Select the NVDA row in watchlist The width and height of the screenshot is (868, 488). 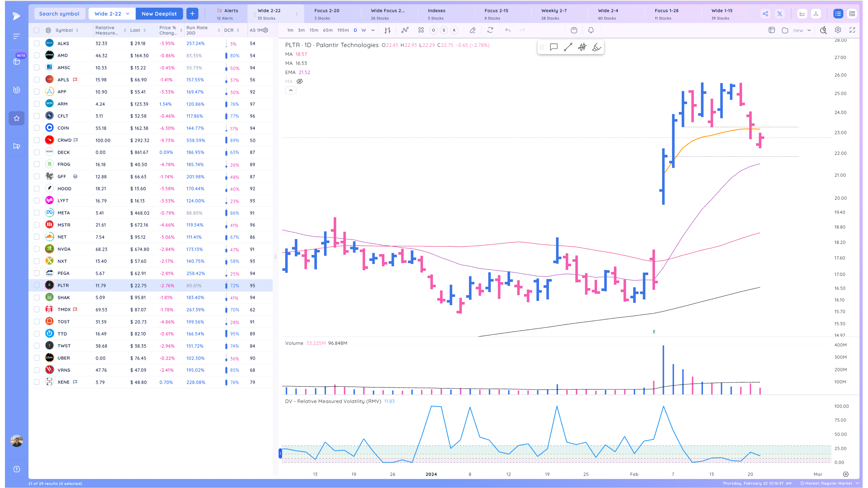(151, 249)
